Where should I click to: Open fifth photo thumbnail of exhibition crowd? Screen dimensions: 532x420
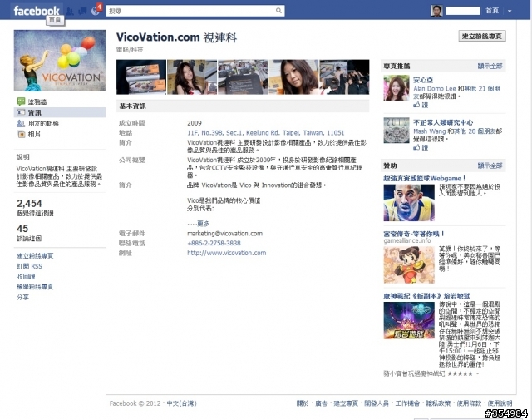pos(344,77)
